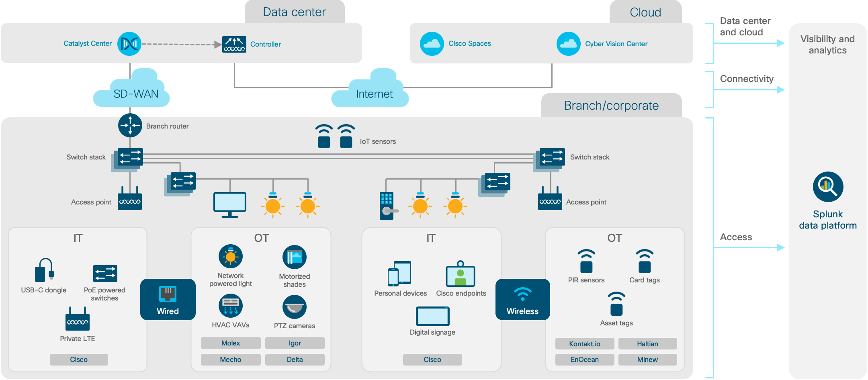Click the right Switch stack icon
Screen dimensions: 868x380
(x=549, y=160)
